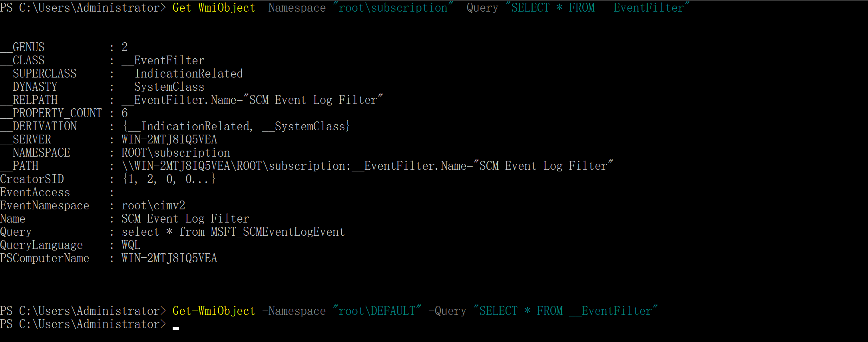Click the full __PATH value line
Image resolution: width=868 pixels, height=342 pixels.
tap(367, 166)
